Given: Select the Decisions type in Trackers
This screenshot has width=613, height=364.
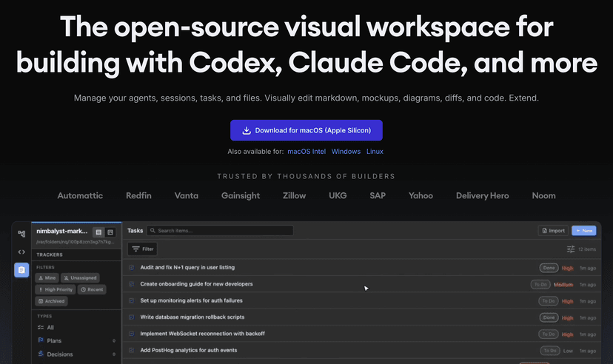Looking at the screenshot, I should click(76, 354).
